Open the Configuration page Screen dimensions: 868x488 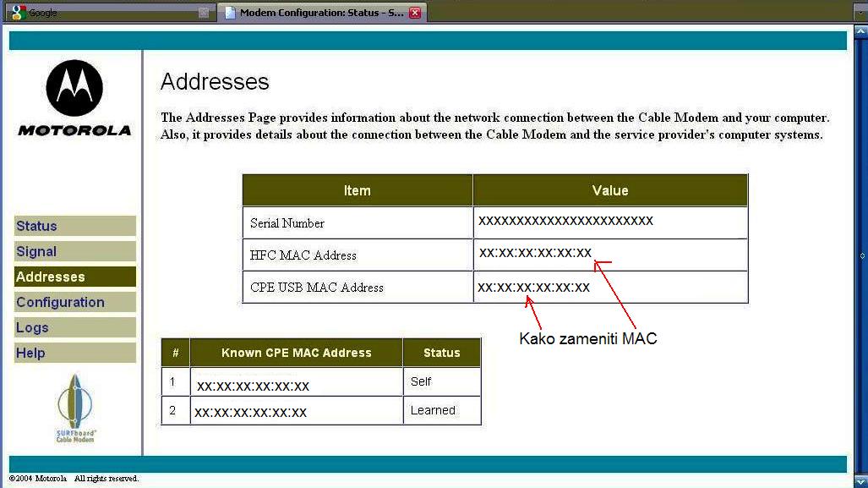pyautogui.click(x=75, y=302)
